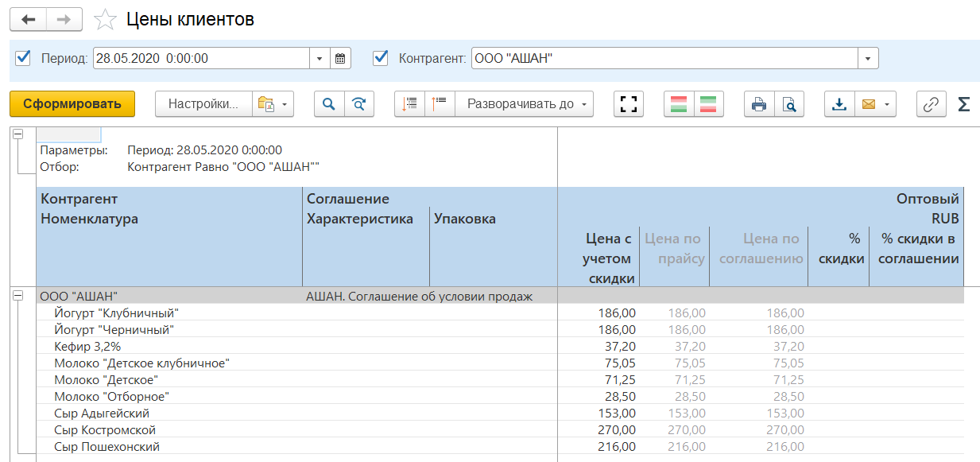Click the Сформировать button
The image size is (980, 462).
72,104
